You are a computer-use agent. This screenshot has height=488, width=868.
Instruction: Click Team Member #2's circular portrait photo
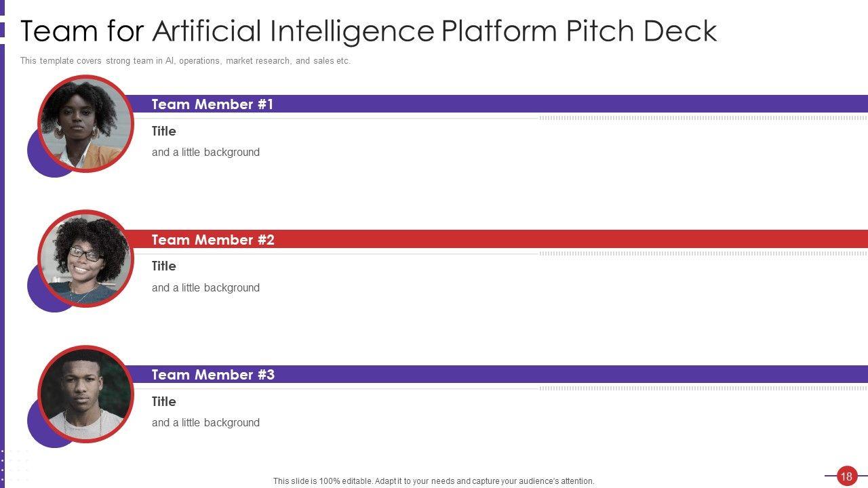[x=85, y=258]
